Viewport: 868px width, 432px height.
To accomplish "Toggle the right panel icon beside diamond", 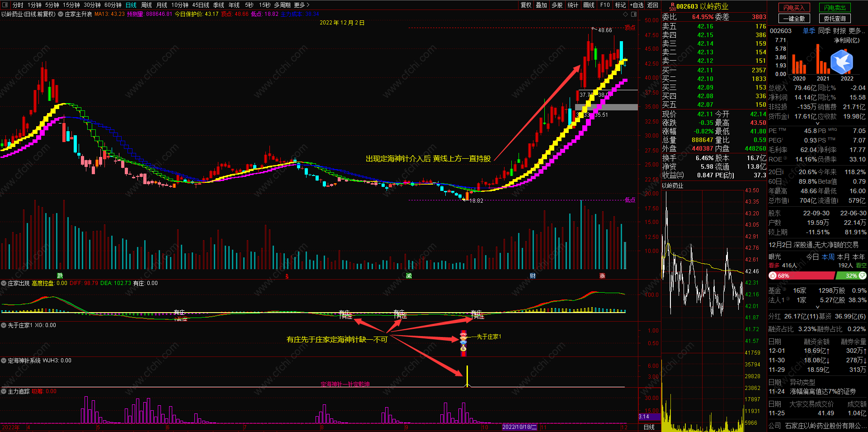I will coord(634,14).
